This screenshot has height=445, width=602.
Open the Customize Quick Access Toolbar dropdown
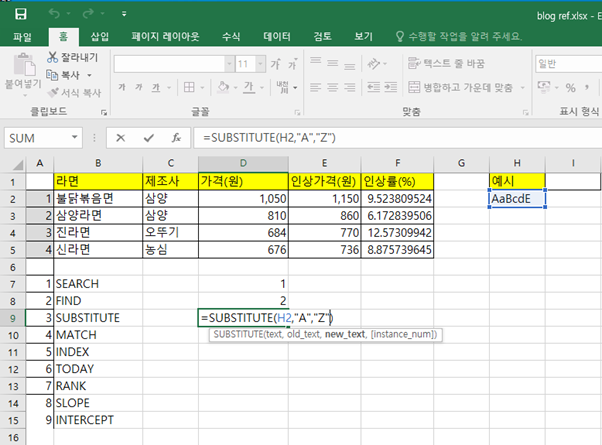point(124,14)
